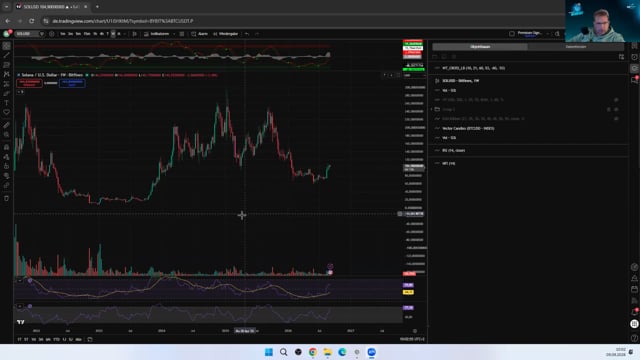
Task: Toggle lock on the group folder row
Action: pos(609,109)
